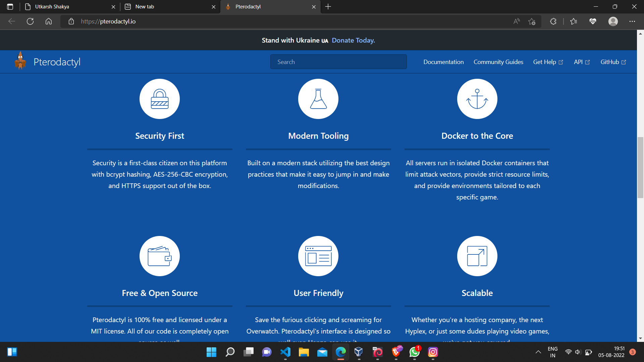This screenshot has height=362, width=644.
Task: Open the Favorites list icon
Action: coord(574,21)
